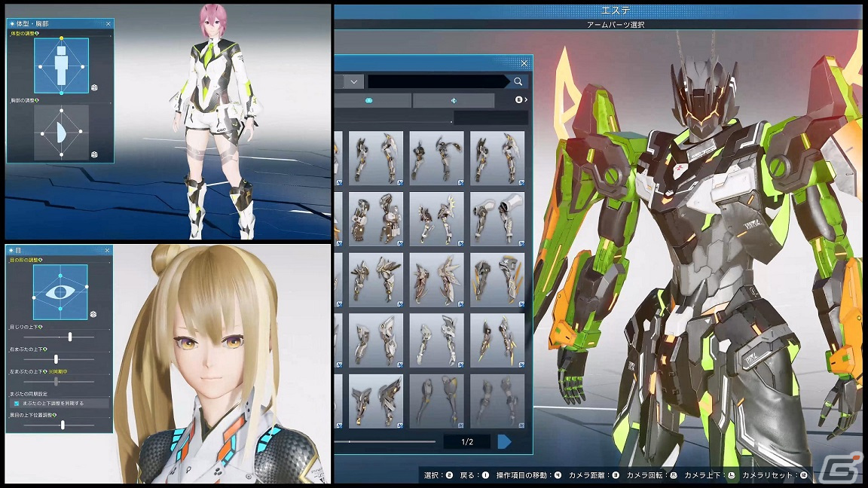Switch to the second cyan icon tab
868x488 pixels.
[x=454, y=100]
